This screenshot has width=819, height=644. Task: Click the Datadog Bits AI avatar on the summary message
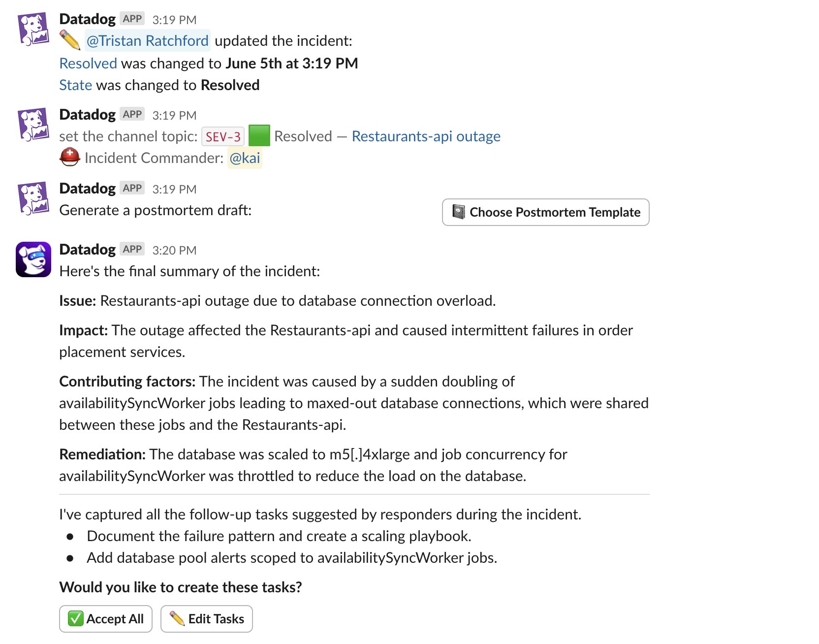(33, 259)
